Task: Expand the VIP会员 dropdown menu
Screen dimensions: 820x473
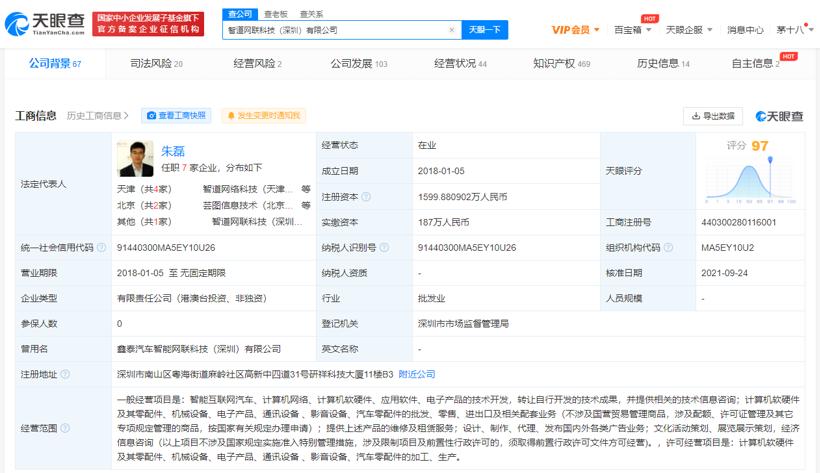Action: tap(575, 30)
